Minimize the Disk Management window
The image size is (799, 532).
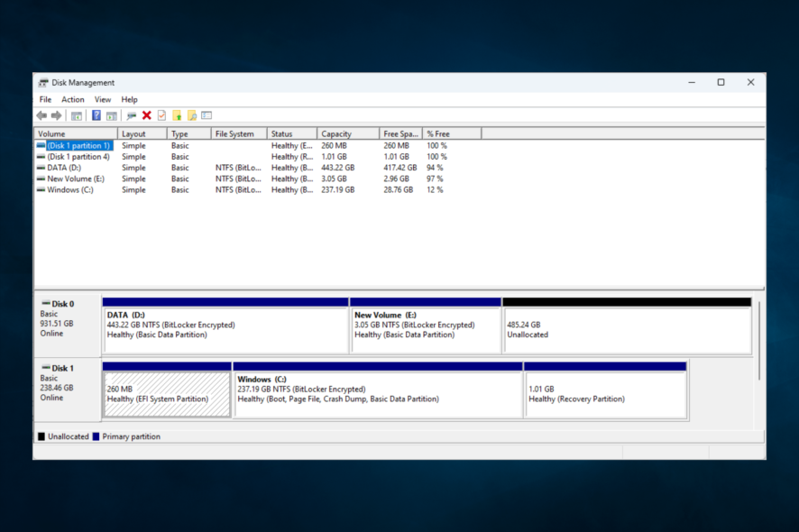pyautogui.click(x=692, y=83)
